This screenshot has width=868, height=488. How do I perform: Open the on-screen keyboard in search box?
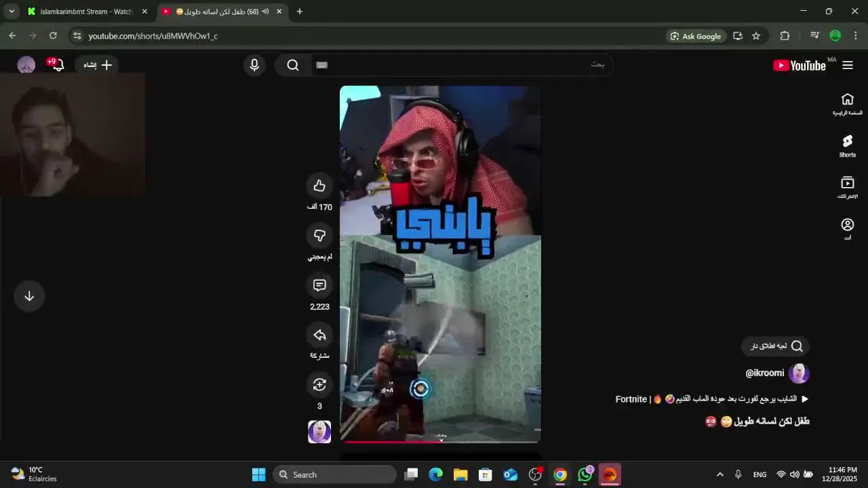click(322, 65)
